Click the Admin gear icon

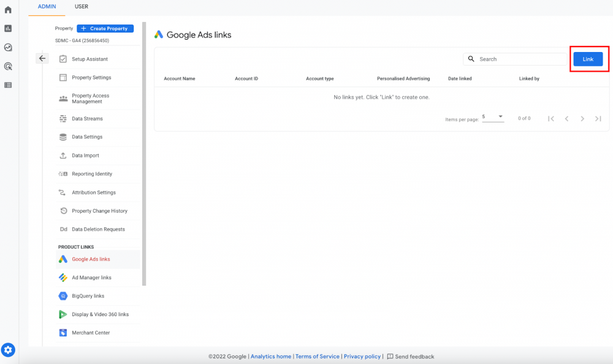(x=8, y=350)
